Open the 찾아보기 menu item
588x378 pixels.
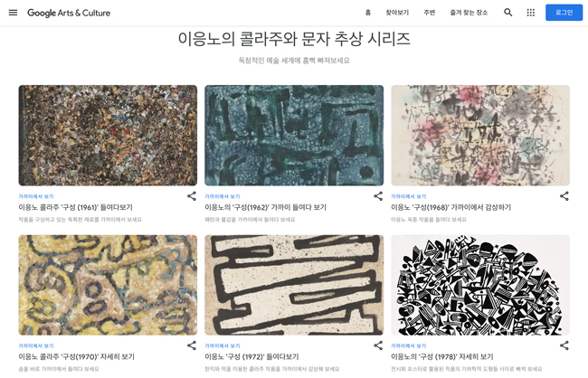[397, 13]
